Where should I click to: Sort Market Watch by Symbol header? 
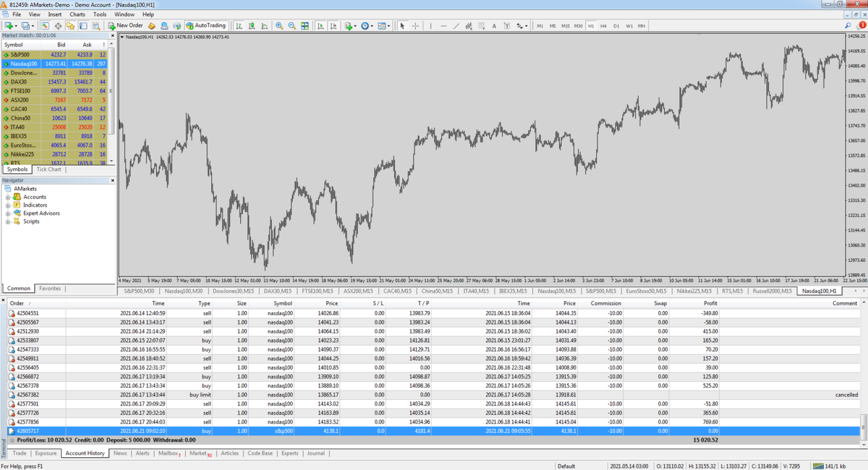(x=13, y=45)
